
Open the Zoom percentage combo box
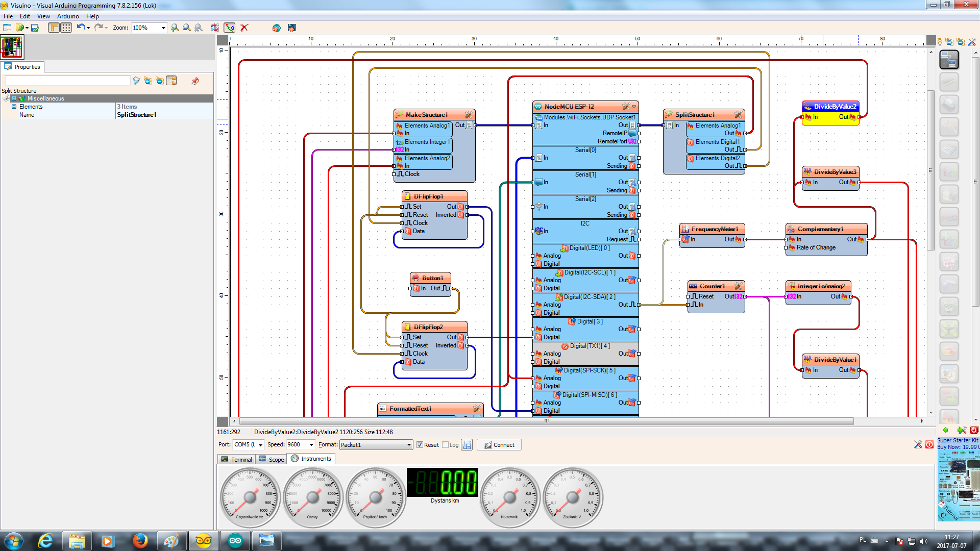click(149, 28)
